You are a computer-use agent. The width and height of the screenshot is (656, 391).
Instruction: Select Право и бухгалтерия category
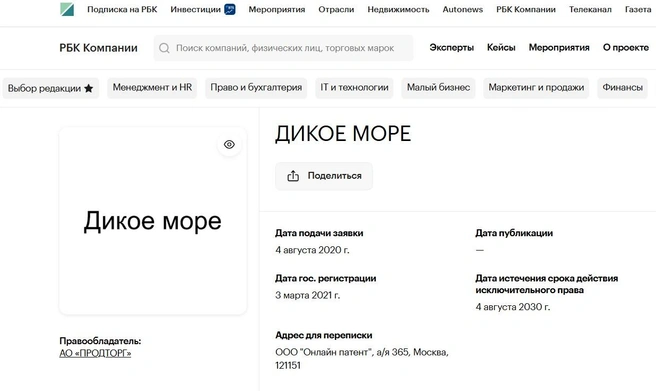pyautogui.click(x=256, y=88)
